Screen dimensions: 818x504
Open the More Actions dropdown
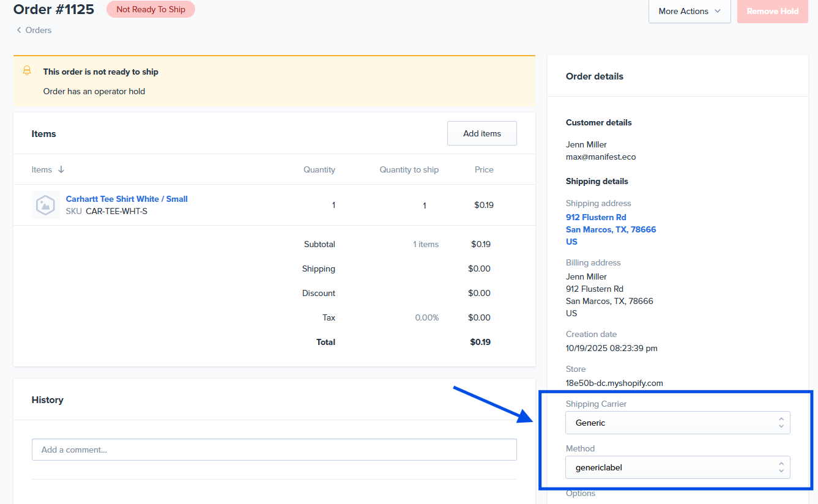(x=690, y=11)
